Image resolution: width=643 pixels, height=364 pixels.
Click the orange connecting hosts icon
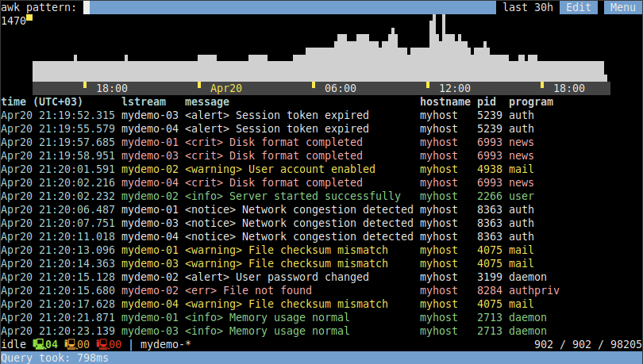70,345
